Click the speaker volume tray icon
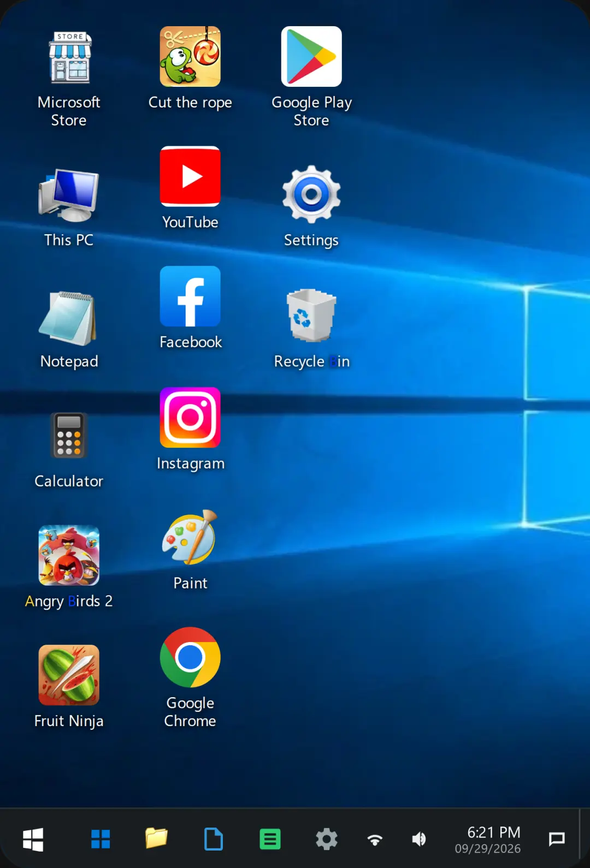Image resolution: width=590 pixels, height=868 pixels. [419, 839]
